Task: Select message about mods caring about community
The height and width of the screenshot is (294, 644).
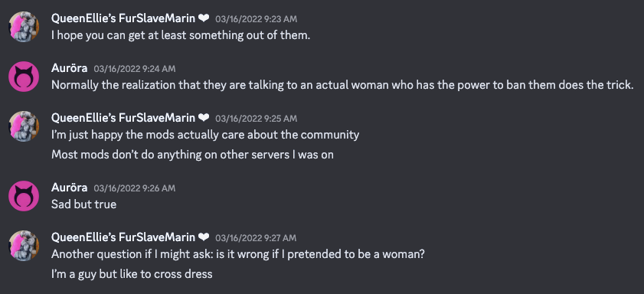Action: tap(205, 135)
